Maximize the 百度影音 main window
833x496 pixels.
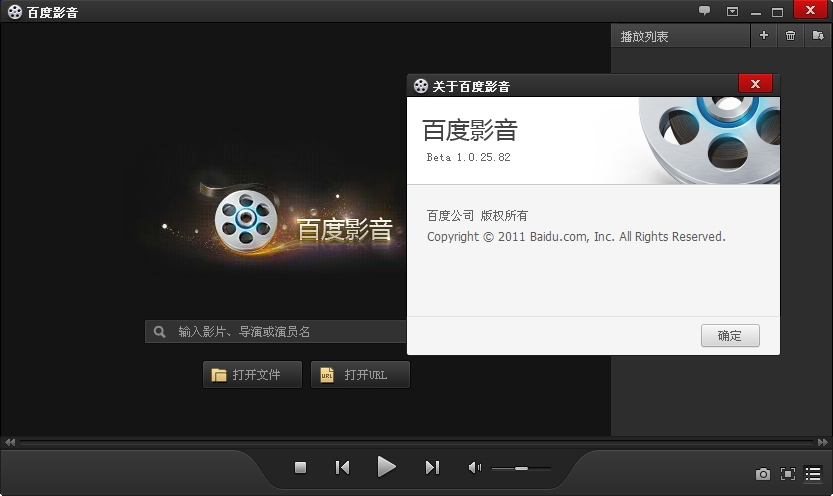tap(777, 12)
